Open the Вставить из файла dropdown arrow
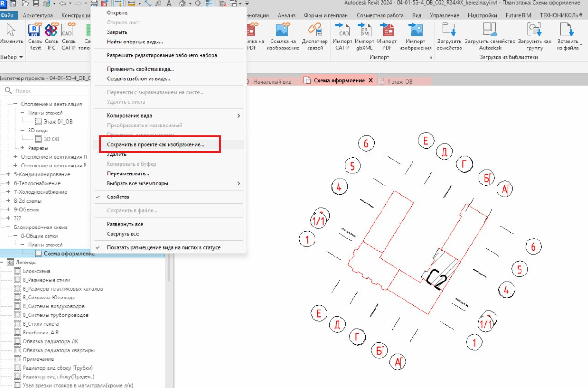Screen dimensions: 588x388 [580, 45]
